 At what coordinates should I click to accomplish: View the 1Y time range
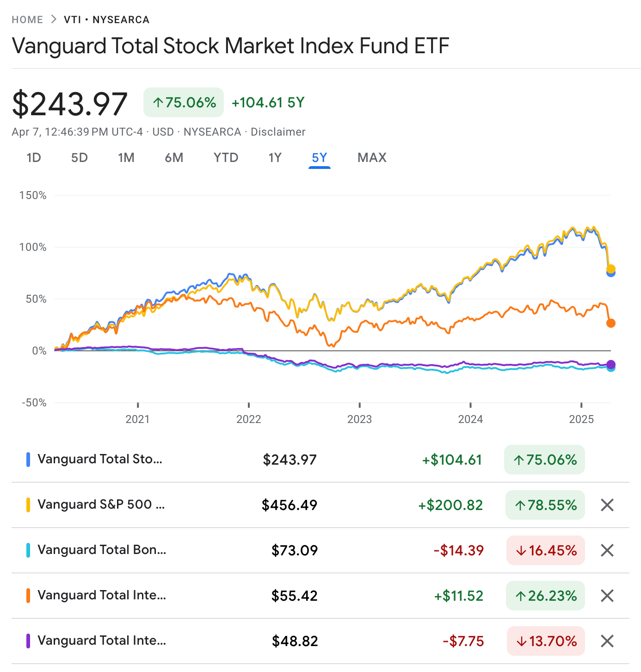pos(275,158)
